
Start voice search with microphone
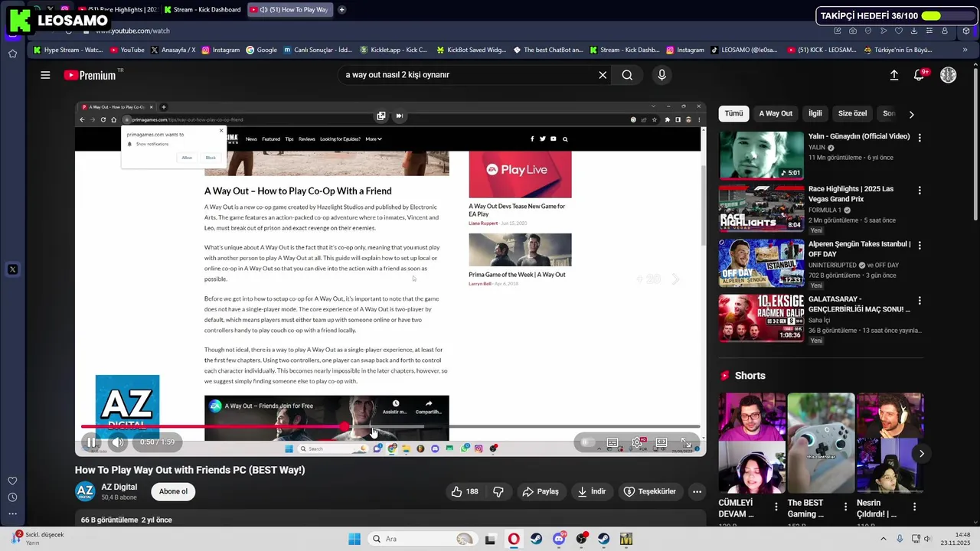(x=662, y=75)
